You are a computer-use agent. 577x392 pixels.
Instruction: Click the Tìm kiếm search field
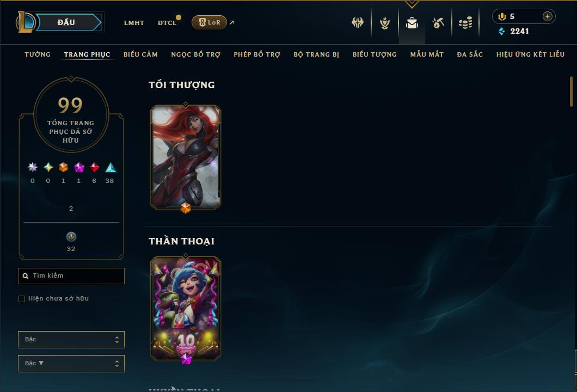(71, 275)
